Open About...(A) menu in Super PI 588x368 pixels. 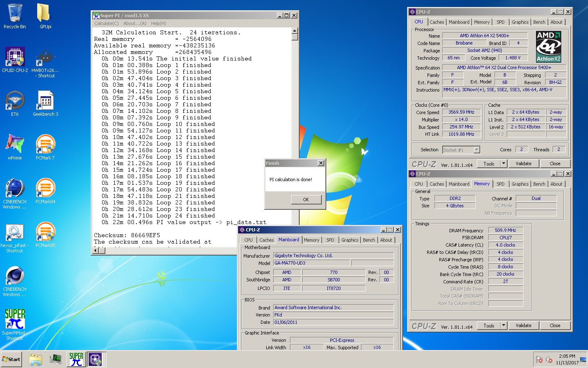pyautogui.click(x=135, y=23)
